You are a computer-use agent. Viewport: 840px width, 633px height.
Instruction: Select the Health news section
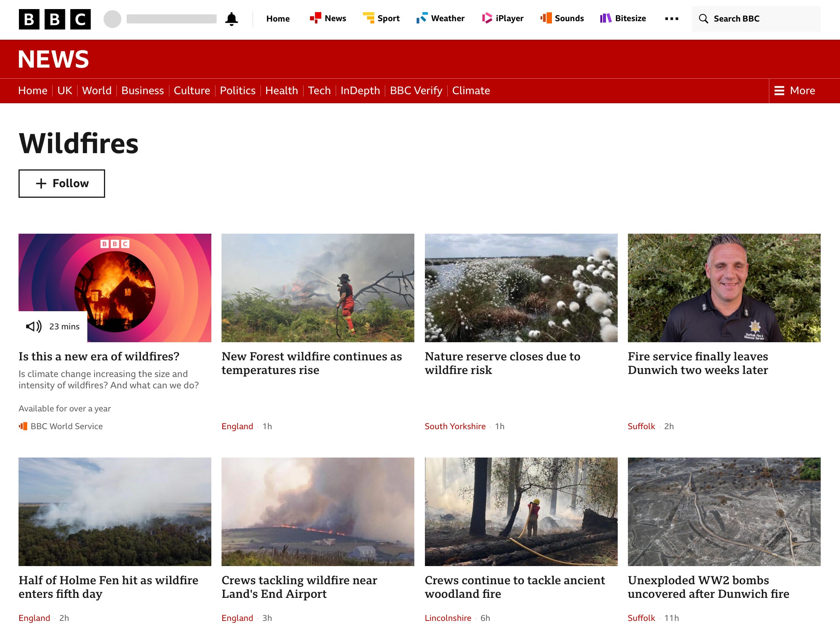pyautogui.click(x=281, y=90)
